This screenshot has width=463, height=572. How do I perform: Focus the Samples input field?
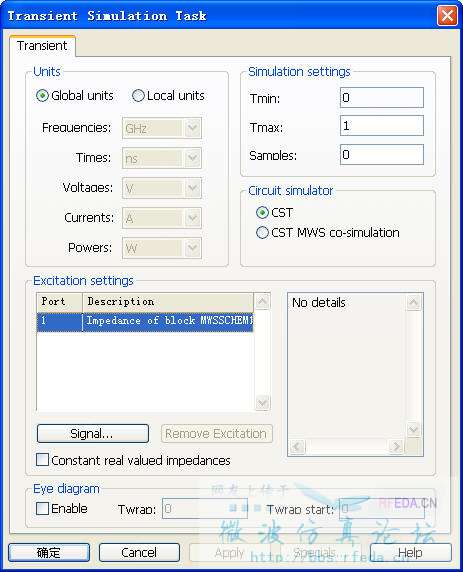(x=382, y=155)
